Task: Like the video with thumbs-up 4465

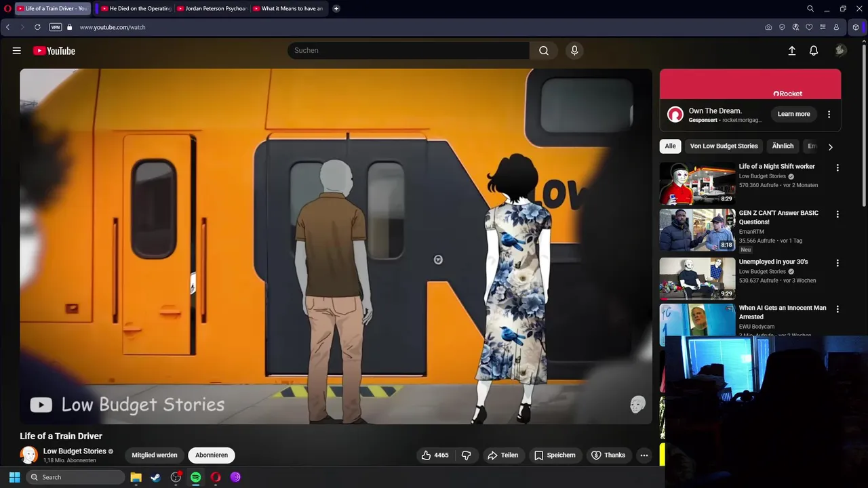Action: (x=435, y=455)
